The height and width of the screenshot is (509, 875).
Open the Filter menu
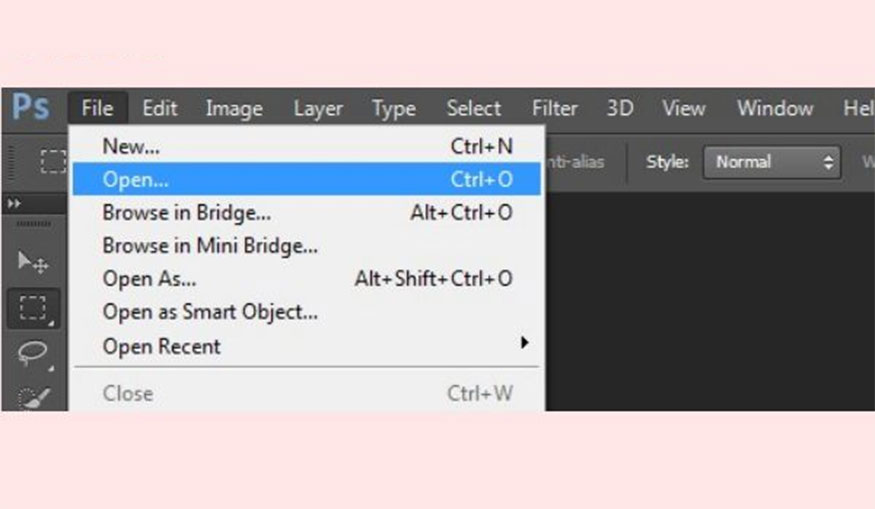554,108
